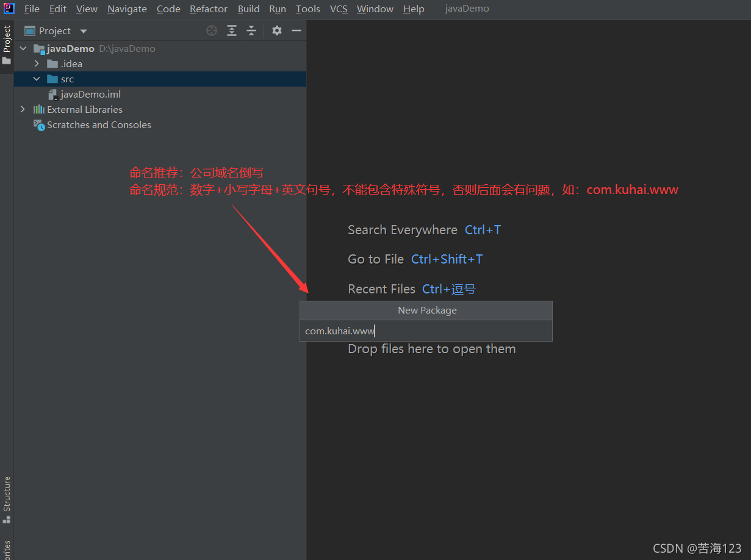The height and width of the screenshot is (560, 751).
Task: Open Project panel gear settings
Action: click(277, 31)
